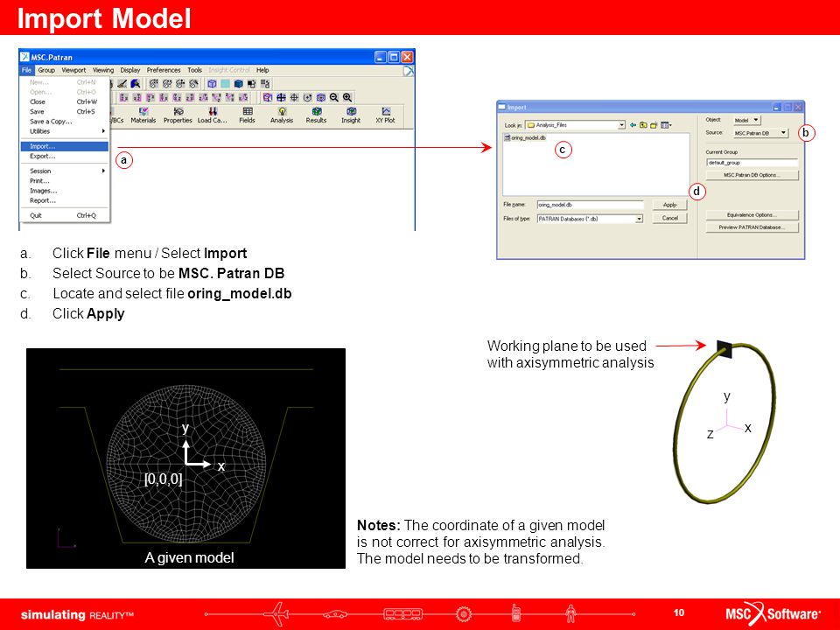Click the File name input field

point(591,205)
